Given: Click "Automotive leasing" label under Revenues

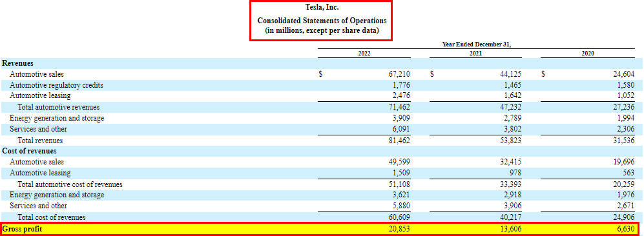Looking at the screenshot, I should coord(40,96).
